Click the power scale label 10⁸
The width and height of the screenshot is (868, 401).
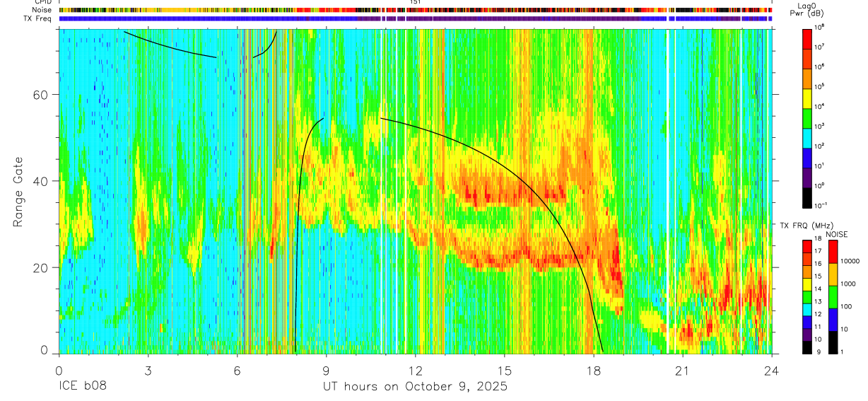(x=819, y=27)
